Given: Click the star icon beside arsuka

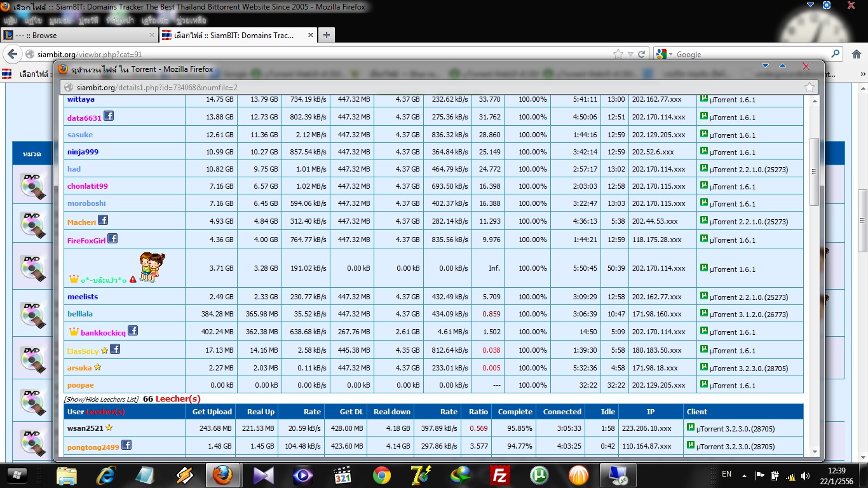Looking at the screenshot, I should click(x=98, y=367).
